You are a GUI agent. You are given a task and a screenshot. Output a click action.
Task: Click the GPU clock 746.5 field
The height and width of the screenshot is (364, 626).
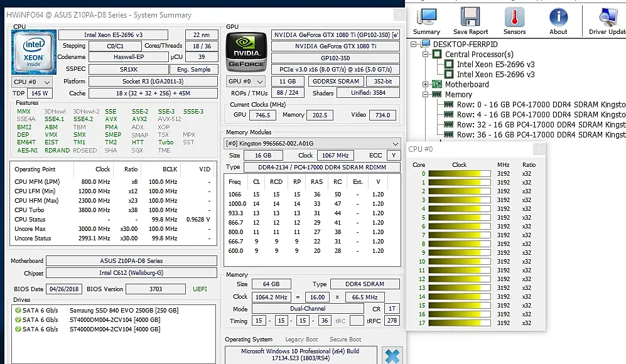262,115
